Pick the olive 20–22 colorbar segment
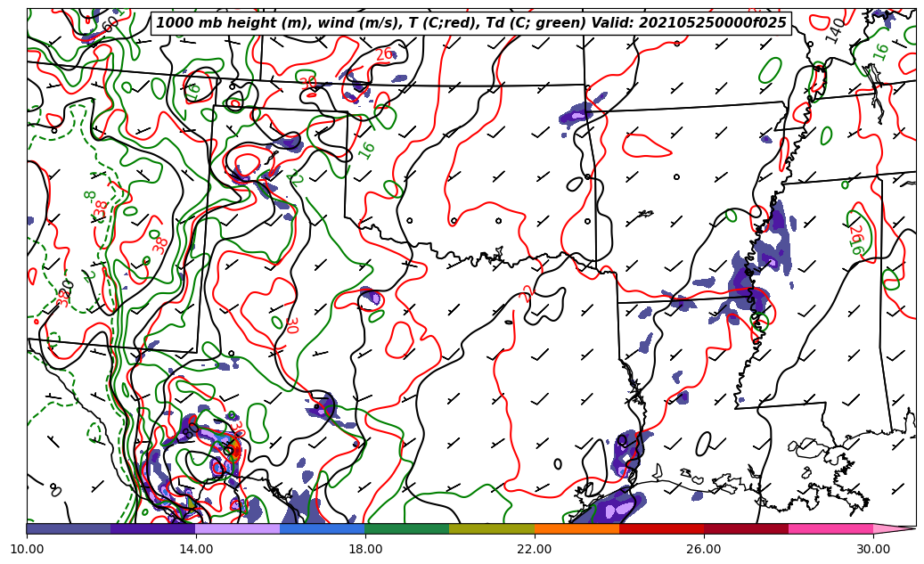The image size is (924, 564). point(492,528)
